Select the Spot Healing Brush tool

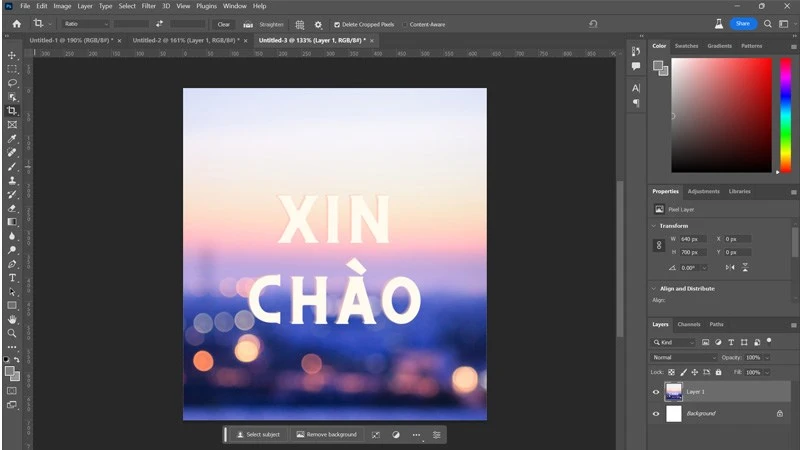pos(12,153)
